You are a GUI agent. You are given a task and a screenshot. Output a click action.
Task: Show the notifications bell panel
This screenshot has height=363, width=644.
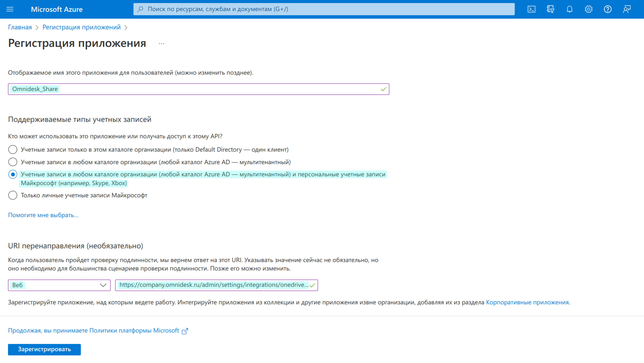click(569, 9)
